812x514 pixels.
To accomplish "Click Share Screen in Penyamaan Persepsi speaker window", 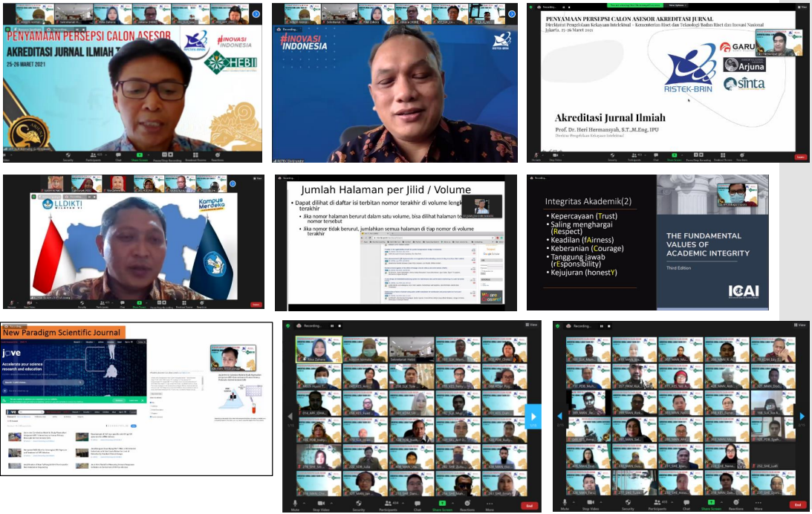I will click(140, 156).
